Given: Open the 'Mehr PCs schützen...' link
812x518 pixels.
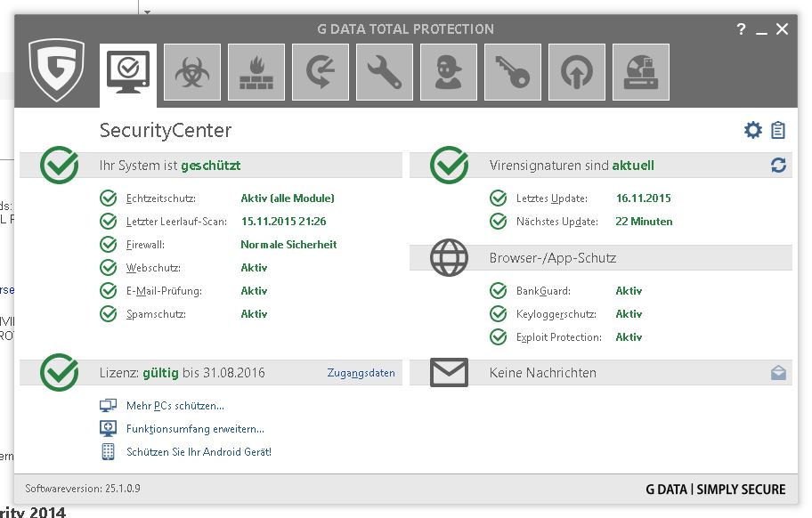Looking at the screenshot, I should pyautogui.click(x=175, y=406).
